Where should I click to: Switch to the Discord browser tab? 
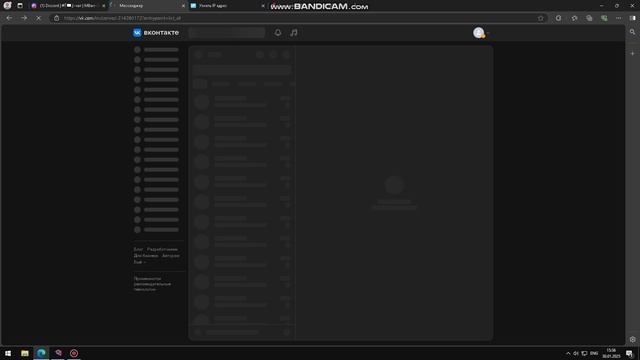pos(67,6)
